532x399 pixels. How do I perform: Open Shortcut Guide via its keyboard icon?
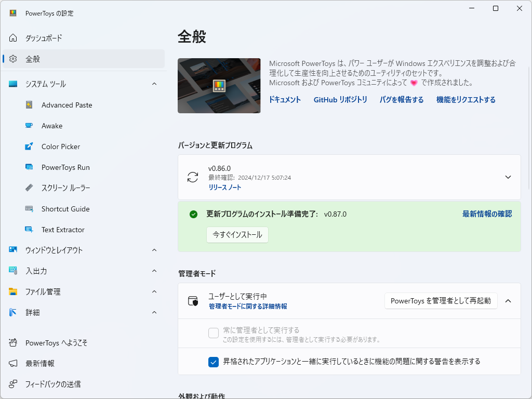pos(29,209)
